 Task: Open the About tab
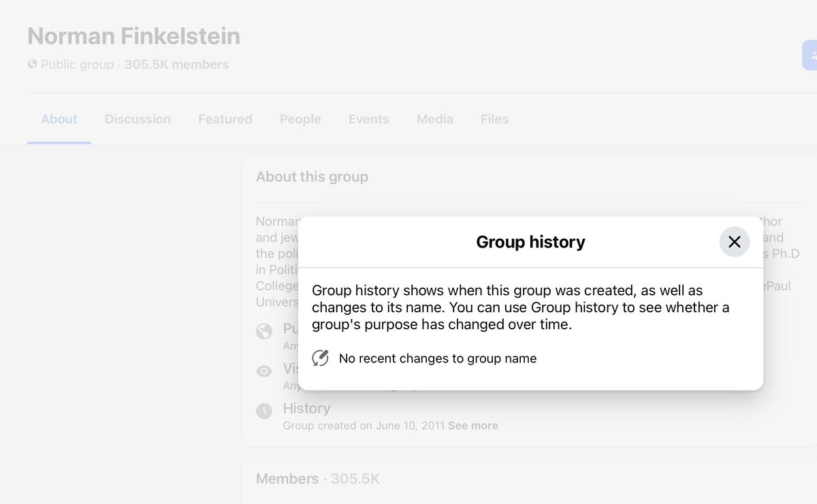[x=59, y=119]
